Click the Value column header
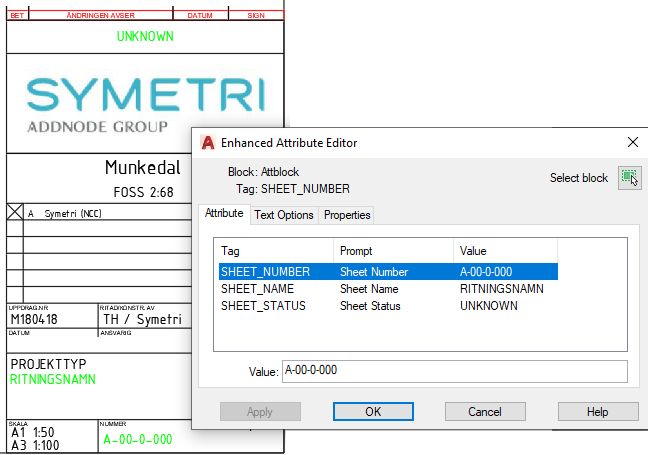Viewport: 648px width, 455px height. (x=505, y=251)
